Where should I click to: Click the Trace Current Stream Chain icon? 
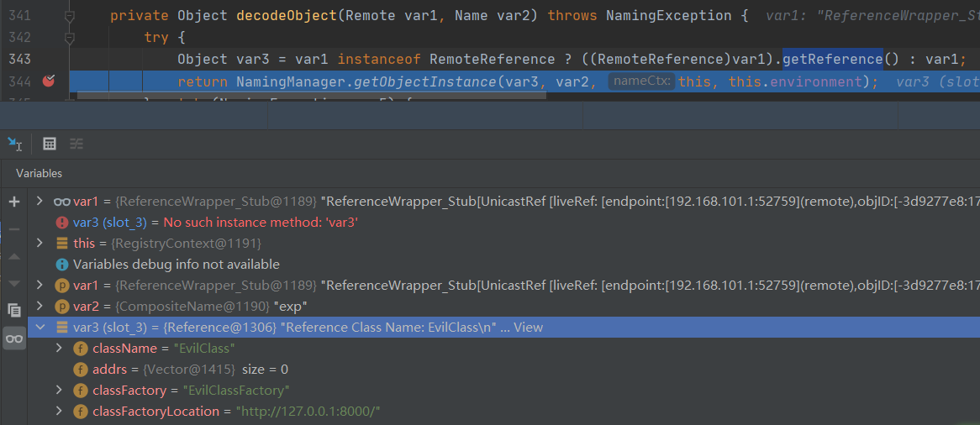click(76, 144)
